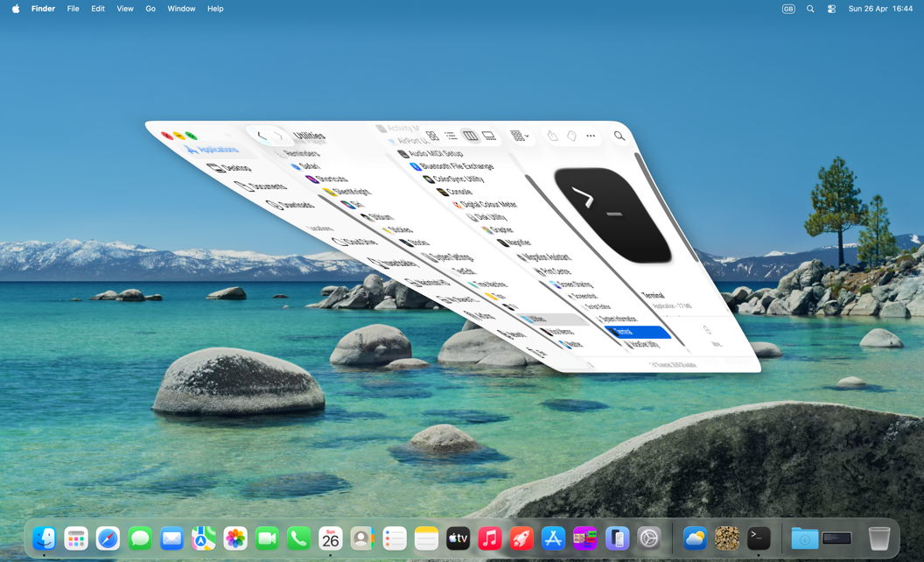The height and width of the screenshot is (562, 924).
Task: Go back with the toolbar back arrow
Action: click(261, 136)
